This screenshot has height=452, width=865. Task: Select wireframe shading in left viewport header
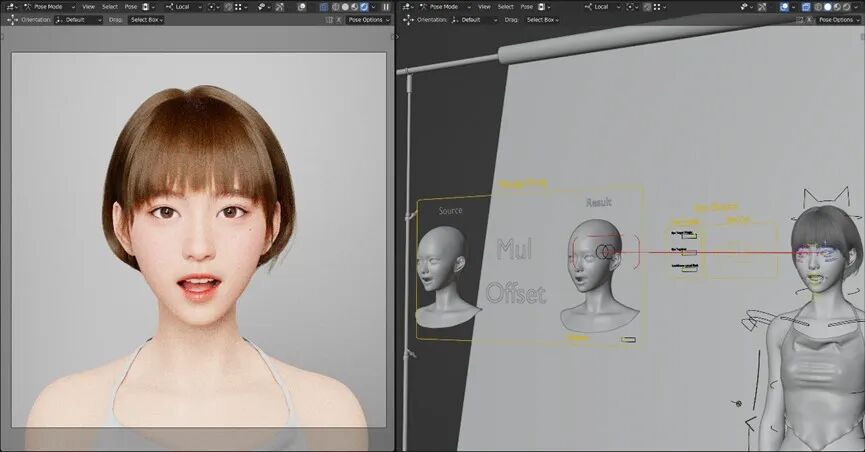pos(333,6)
